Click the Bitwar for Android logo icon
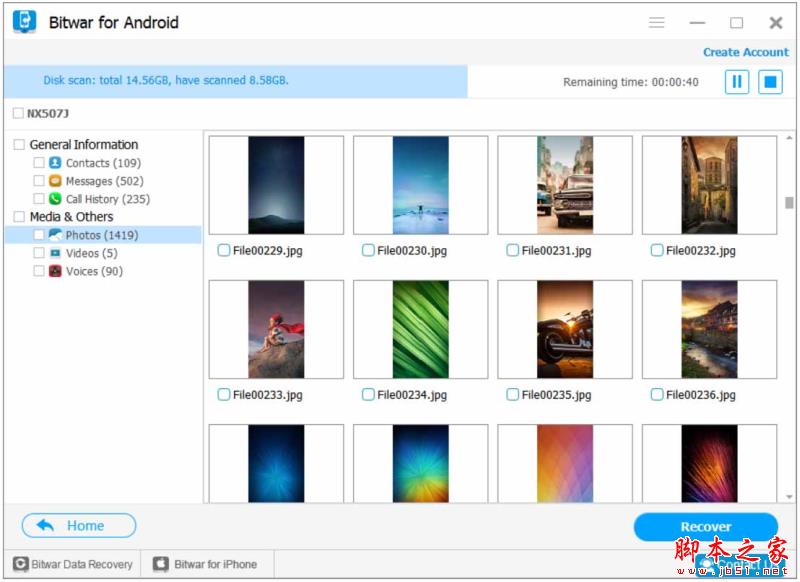This screenshot has height=582, width=800. coord(24,22)
